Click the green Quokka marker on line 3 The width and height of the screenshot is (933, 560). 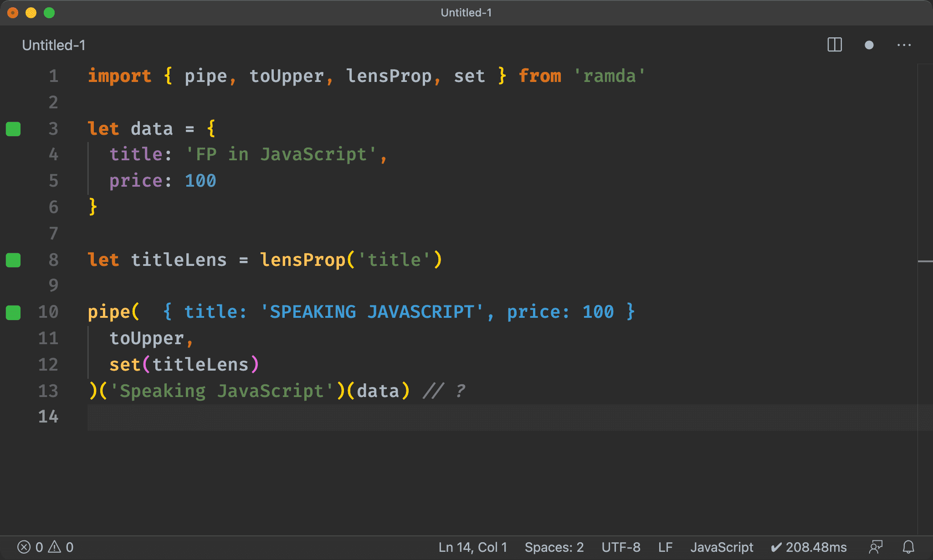(13, 129)
